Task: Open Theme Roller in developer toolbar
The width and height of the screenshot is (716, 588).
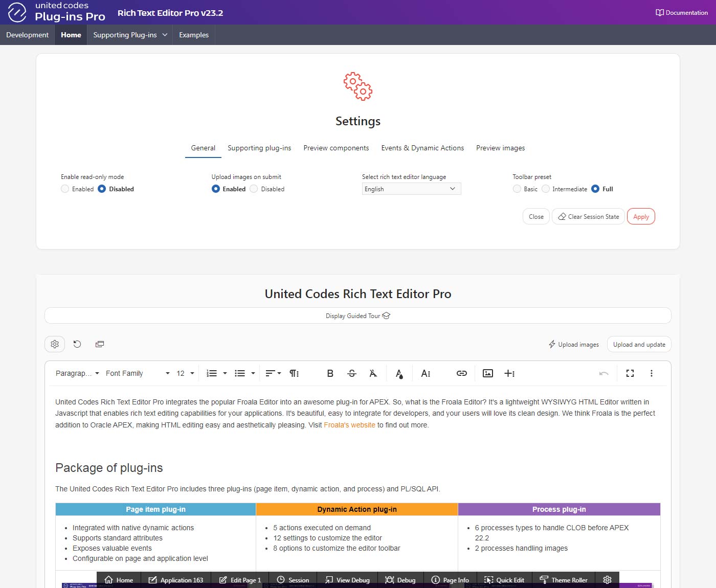Action: tap(564, 580)
